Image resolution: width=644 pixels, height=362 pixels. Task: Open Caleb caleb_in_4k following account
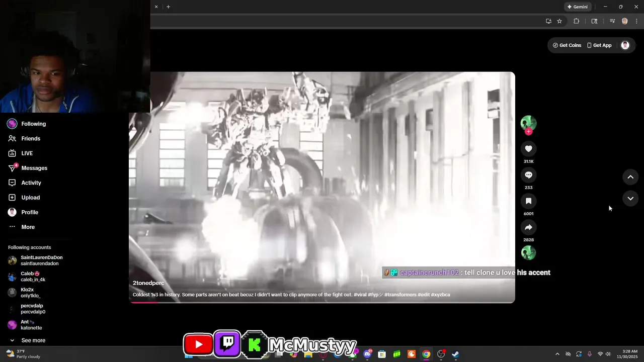(x=27, y=277)
